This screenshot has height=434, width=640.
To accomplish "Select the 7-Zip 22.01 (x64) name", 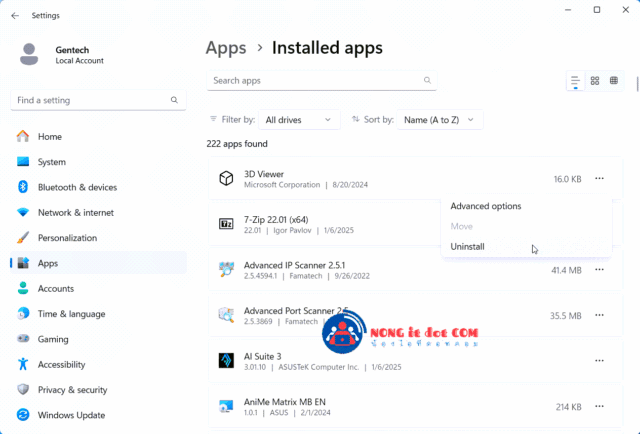I will (x=276, y=220).
